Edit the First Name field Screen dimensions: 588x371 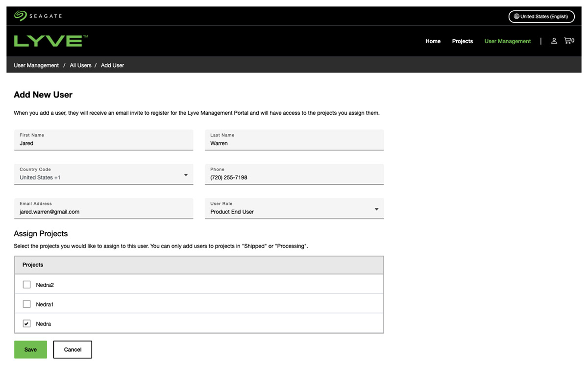pyautogui.click(x=104, y=140)
